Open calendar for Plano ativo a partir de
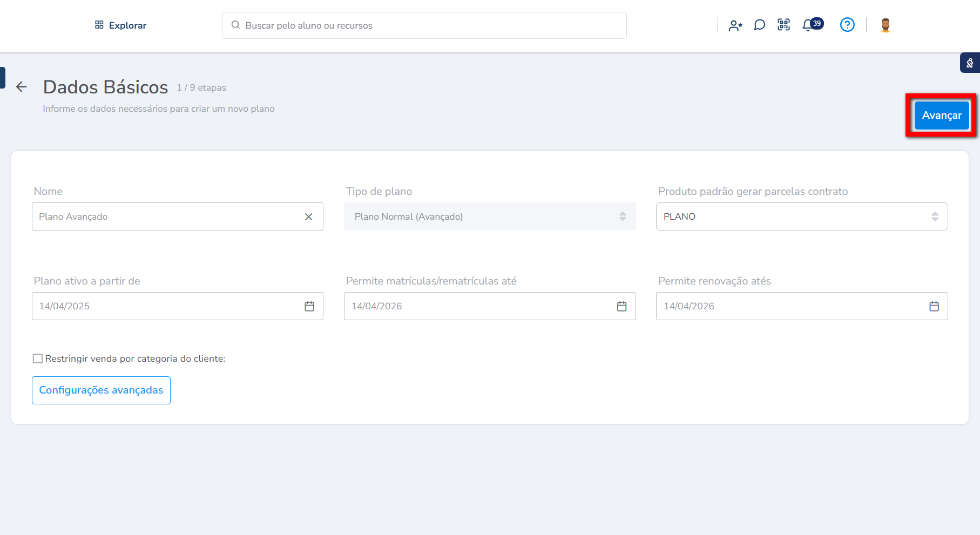980x535 pixels. pyautogui.click(x=309, y=306)
